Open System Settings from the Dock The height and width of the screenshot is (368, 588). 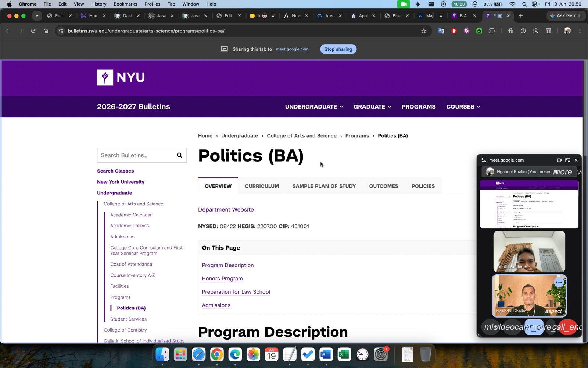[x=380, y=354]
